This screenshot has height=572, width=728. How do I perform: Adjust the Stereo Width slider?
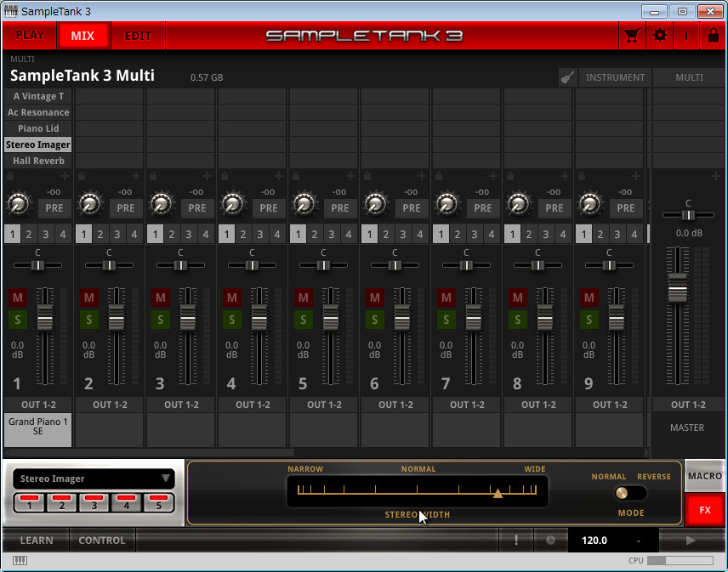(x=417, y=490)
